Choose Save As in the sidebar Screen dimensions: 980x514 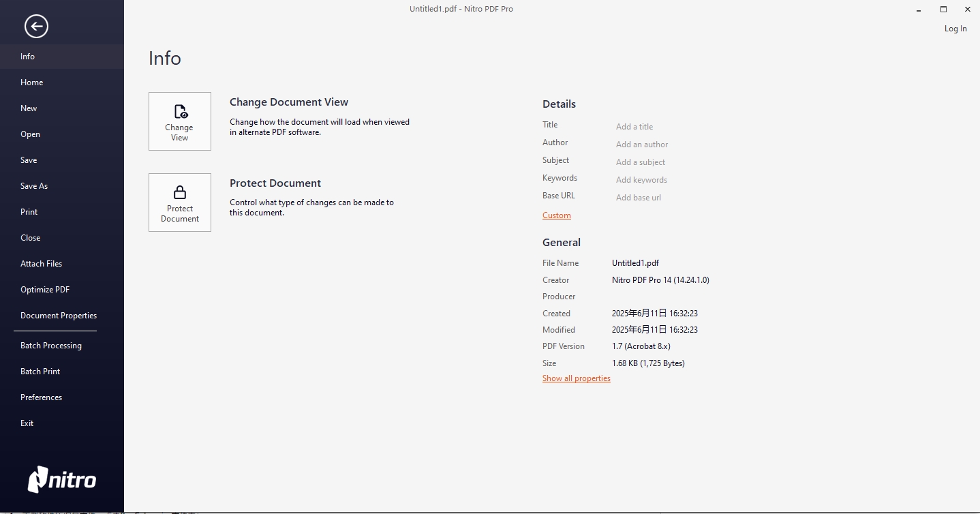[x=34, y=186]
